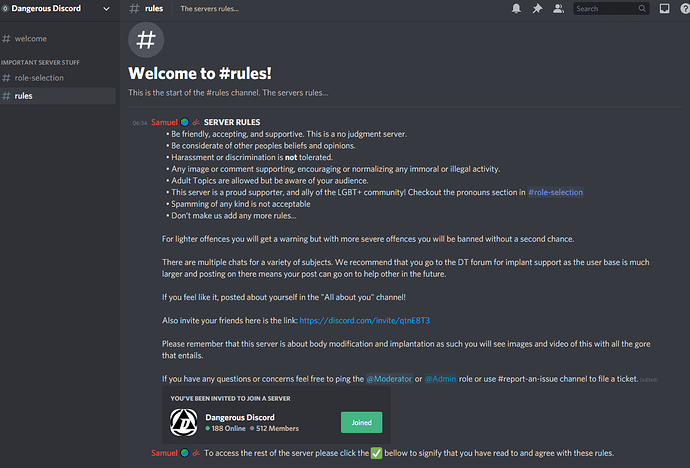The image size is (690, 468).
Task: Click the globe badge next to Samuel
Action: pos(185,122)
